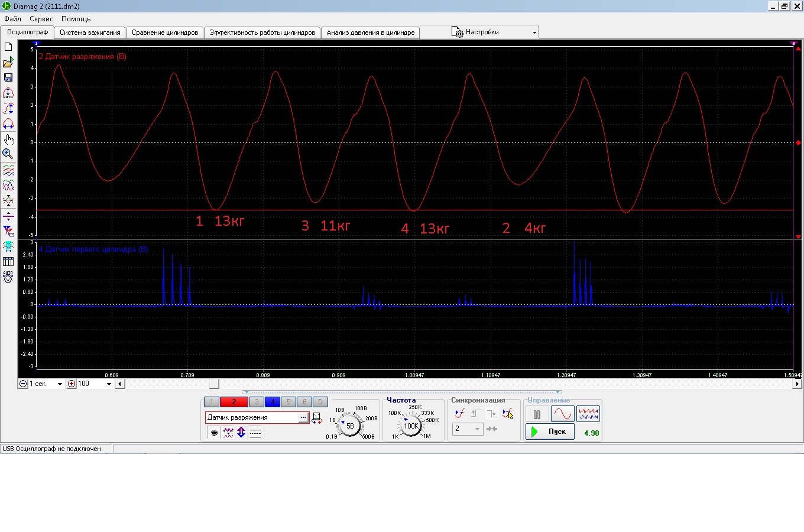Viewport: 804px width, 532px height.
Task: Open the Настройки dropdown
Action: [479, 32]
